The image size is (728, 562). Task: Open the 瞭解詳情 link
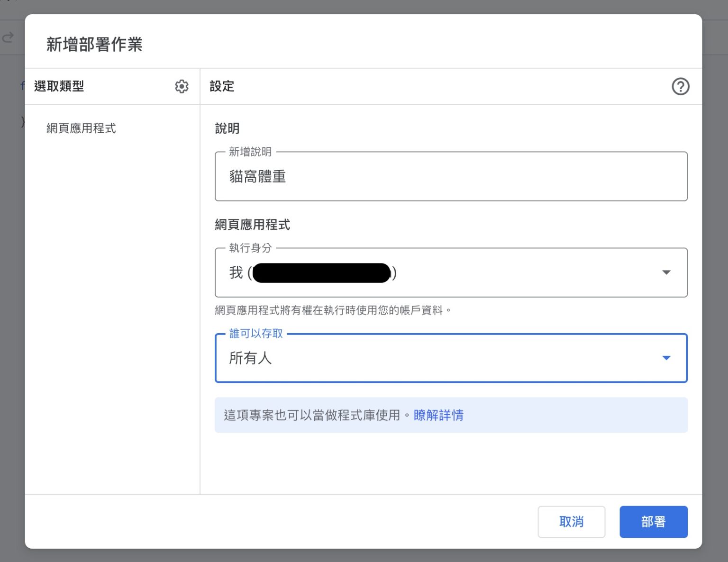pyautogui.click(x=438, y=415)
